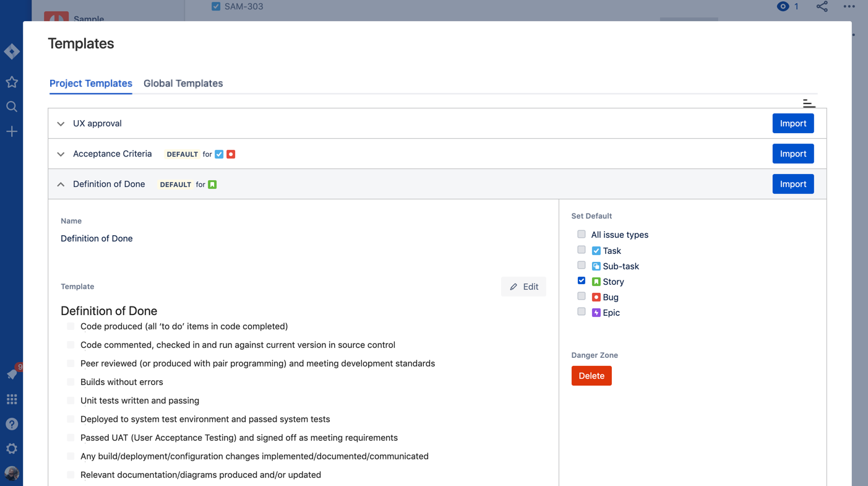The width and height of the screenshot is (868, 486).
Task: Click the red Delete button
Action: click(x=591, y=376)
